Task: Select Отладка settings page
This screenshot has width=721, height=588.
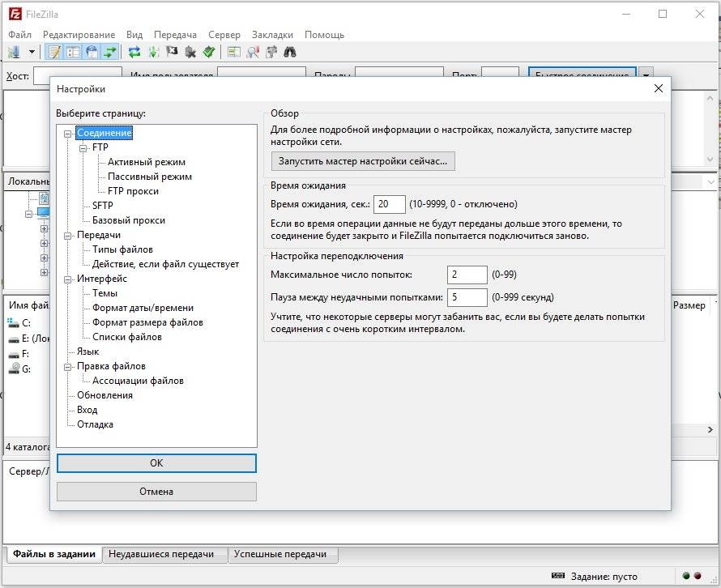Action: [x=95, y=424]
